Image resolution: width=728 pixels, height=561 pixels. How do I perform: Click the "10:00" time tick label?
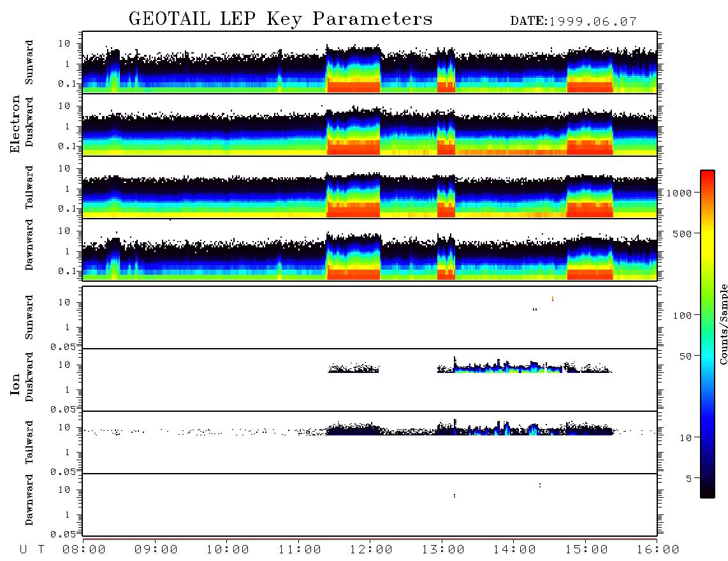[228, 550]
